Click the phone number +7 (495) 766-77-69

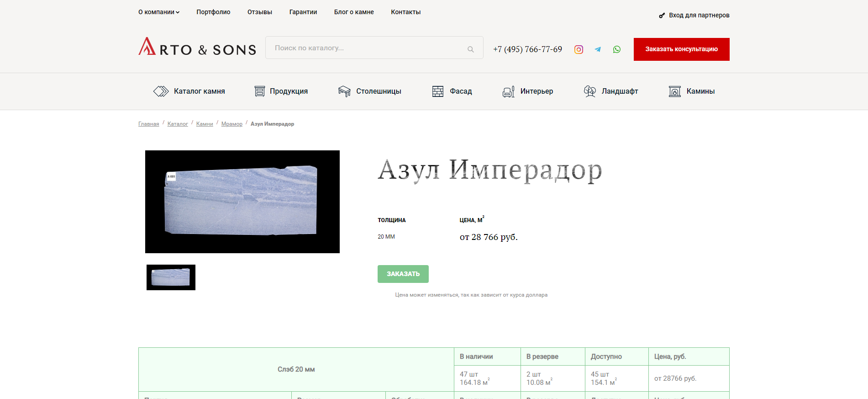[527, 49]
